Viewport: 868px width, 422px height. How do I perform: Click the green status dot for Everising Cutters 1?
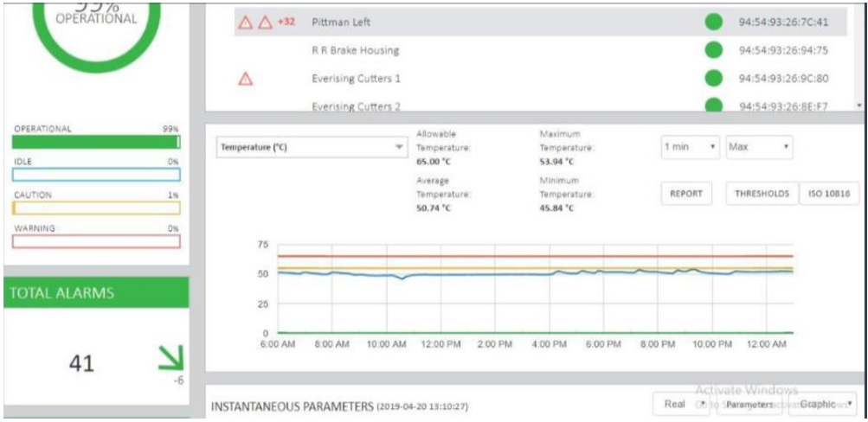point(713,79)
